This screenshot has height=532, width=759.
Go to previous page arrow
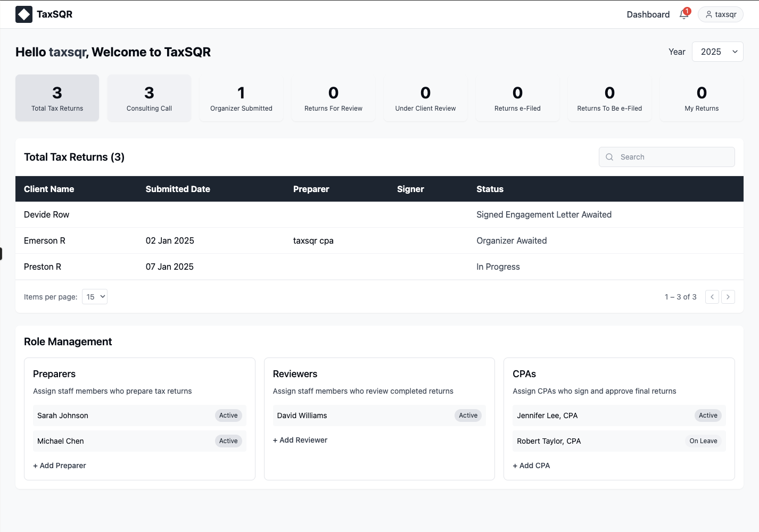tap(712, 297)
